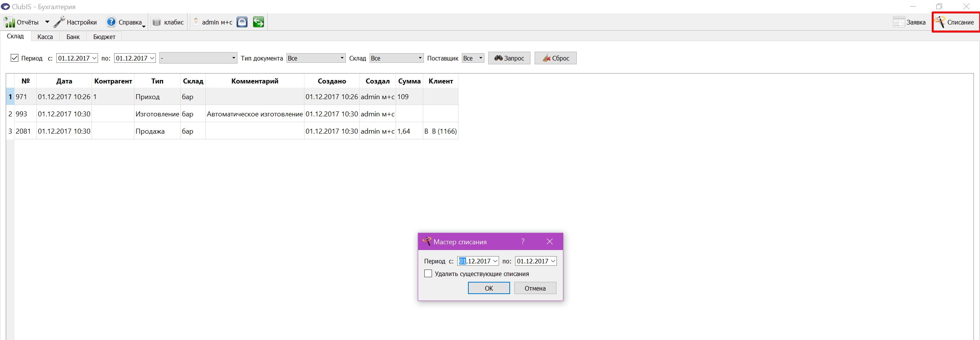Sort by the Комментарий column header
This screenshot has height=340, width=980.
click(255, 81)
